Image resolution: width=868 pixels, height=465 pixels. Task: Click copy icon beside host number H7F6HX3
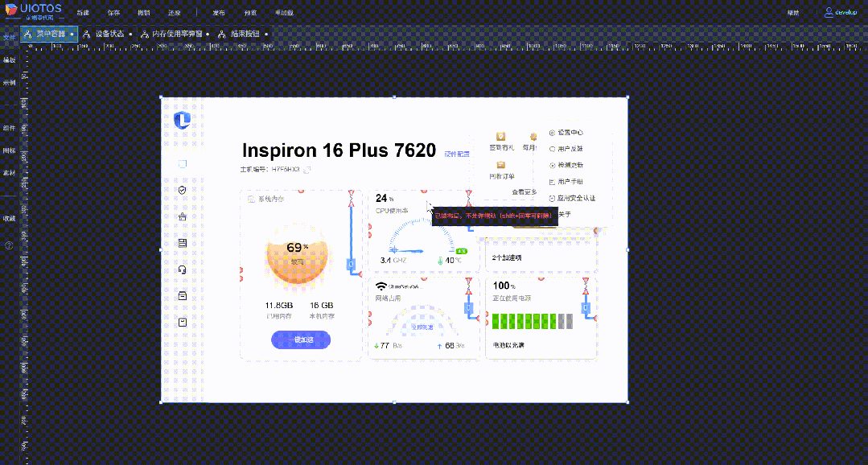click(x=307, y=169)
